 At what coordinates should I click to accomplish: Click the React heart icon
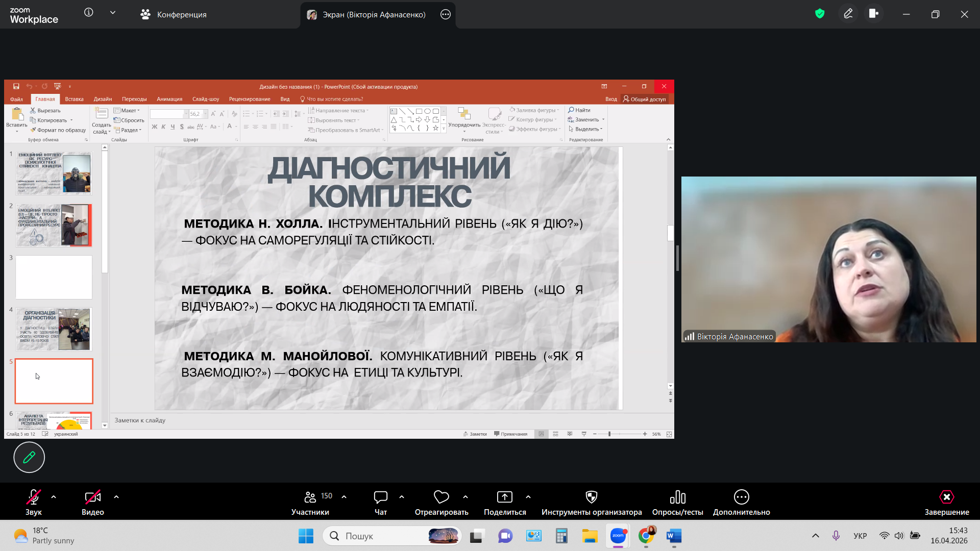pos(441,497)
